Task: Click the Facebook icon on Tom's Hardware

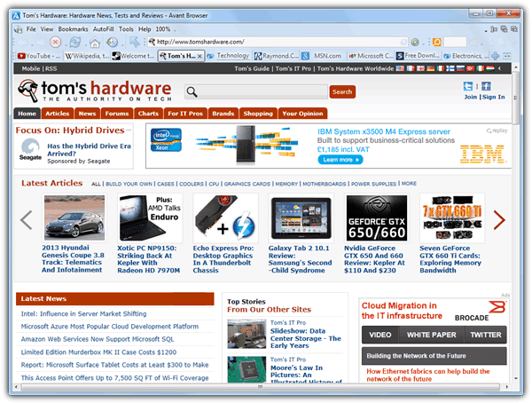Action: click(486, 86)
